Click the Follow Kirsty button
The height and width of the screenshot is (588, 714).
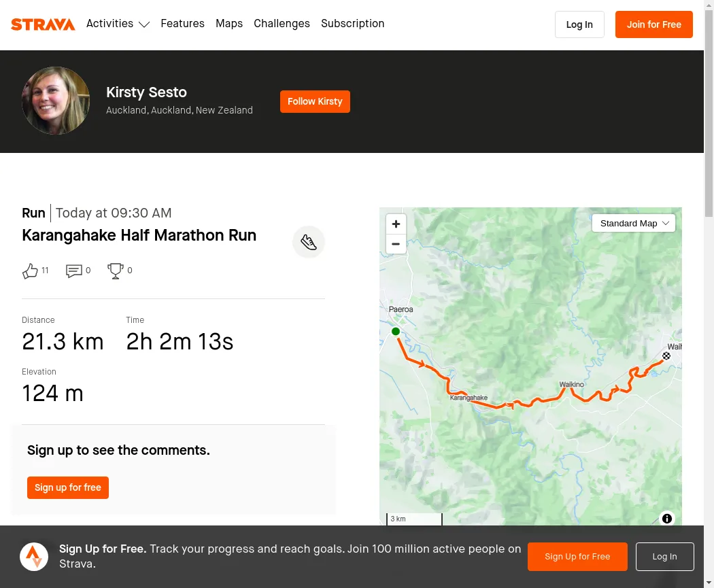point(315,101)
